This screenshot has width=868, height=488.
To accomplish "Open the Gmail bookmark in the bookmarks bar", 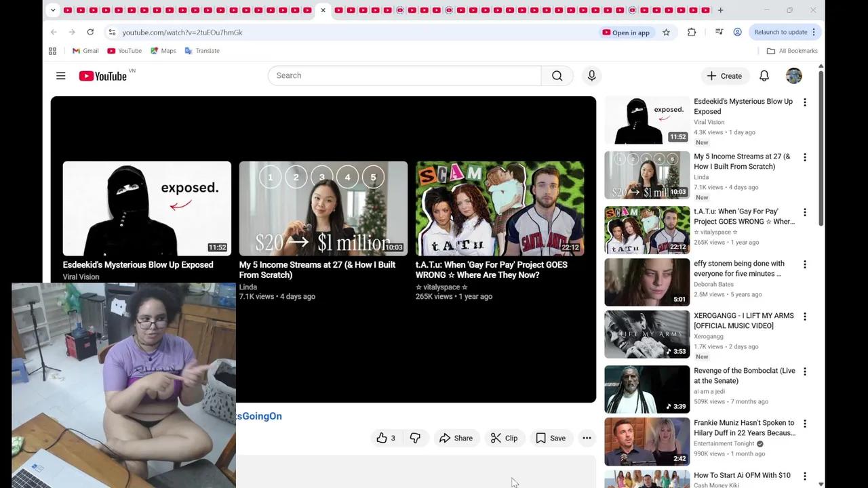I will point(85,50).
